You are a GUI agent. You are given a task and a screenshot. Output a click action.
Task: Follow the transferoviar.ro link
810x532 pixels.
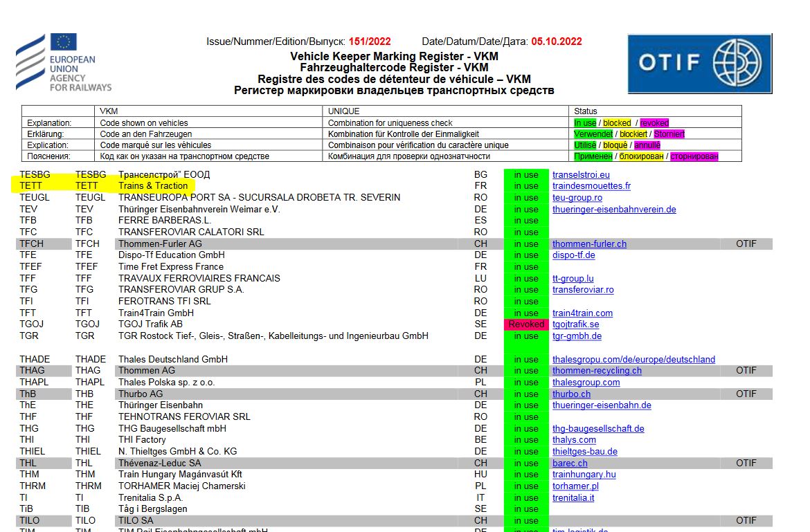583,289
